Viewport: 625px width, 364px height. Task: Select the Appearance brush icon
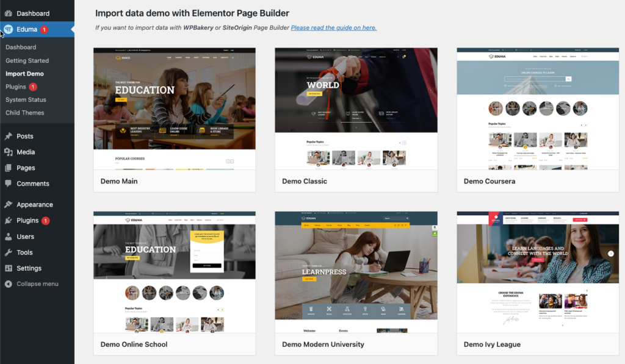pyautogui.click(x=9, y=204)
